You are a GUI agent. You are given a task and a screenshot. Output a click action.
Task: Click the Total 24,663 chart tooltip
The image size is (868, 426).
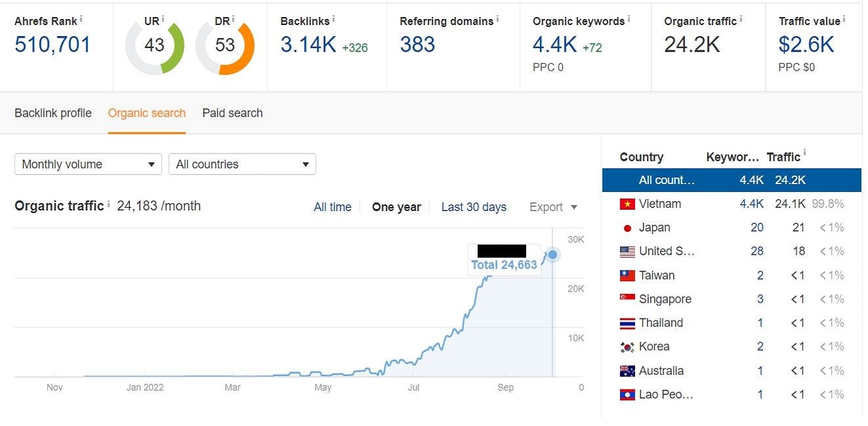pos(504,260)
